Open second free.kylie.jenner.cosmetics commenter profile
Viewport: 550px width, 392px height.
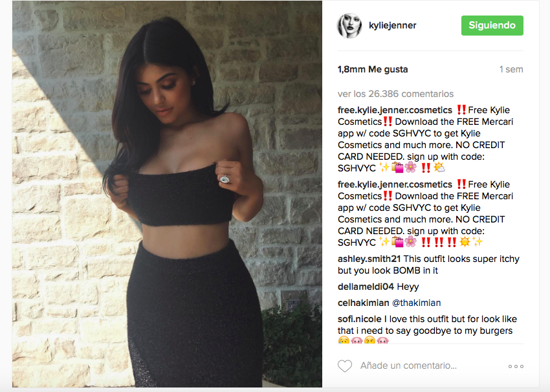coord(395,184)
